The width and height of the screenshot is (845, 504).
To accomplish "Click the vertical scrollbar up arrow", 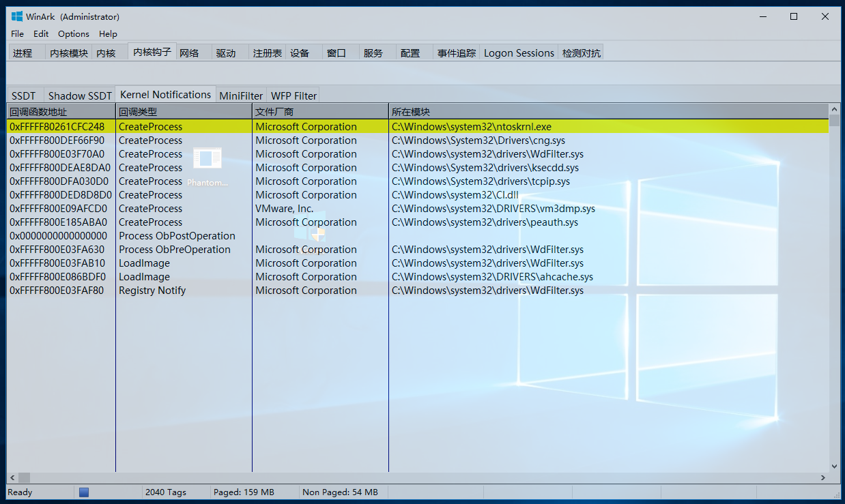I will coord(834,109).
